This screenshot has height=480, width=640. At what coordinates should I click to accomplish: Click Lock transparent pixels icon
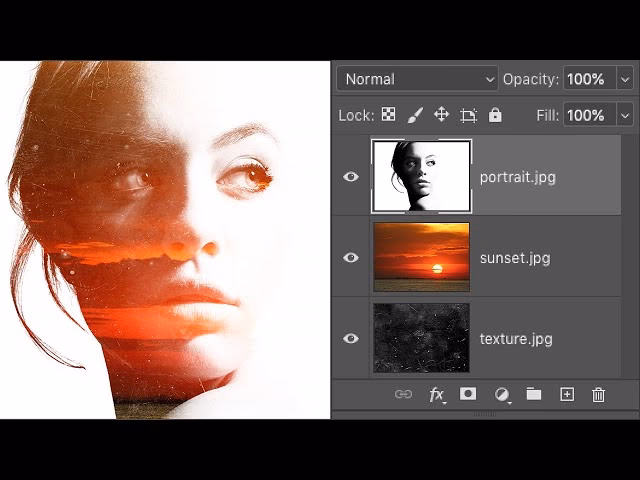[388, 115]
